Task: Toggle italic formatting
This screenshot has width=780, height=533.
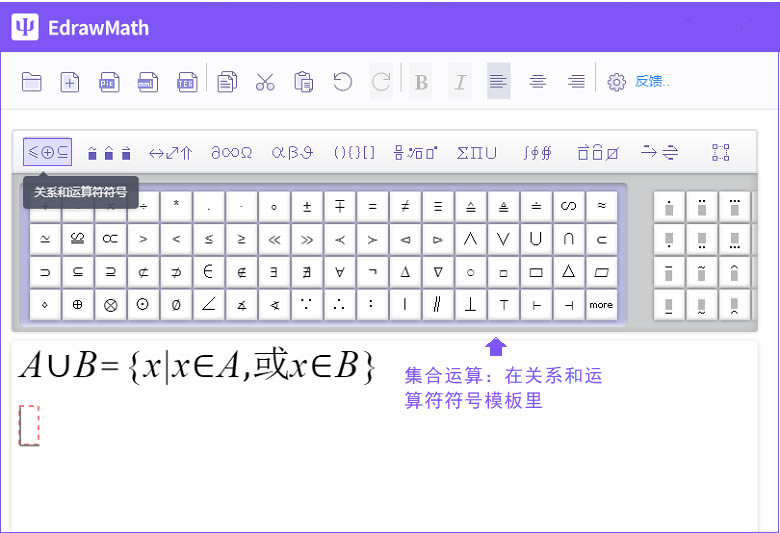Action: [x=460, y=82]
